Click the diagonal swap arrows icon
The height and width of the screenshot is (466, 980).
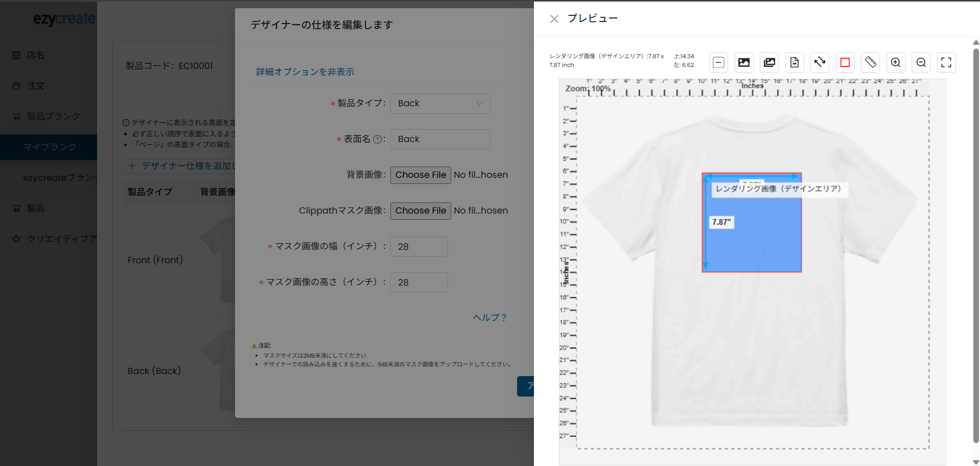pos(820,62)
